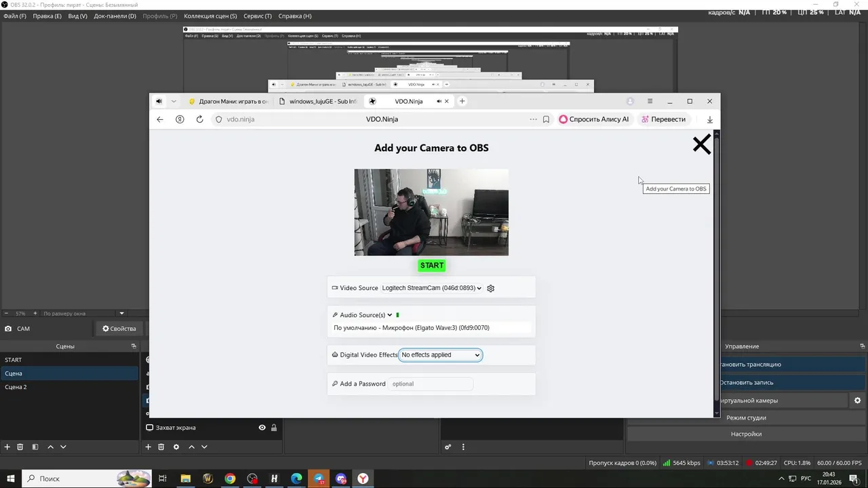
Task: Move the source up in Sources panel
Action: point(191,447)
